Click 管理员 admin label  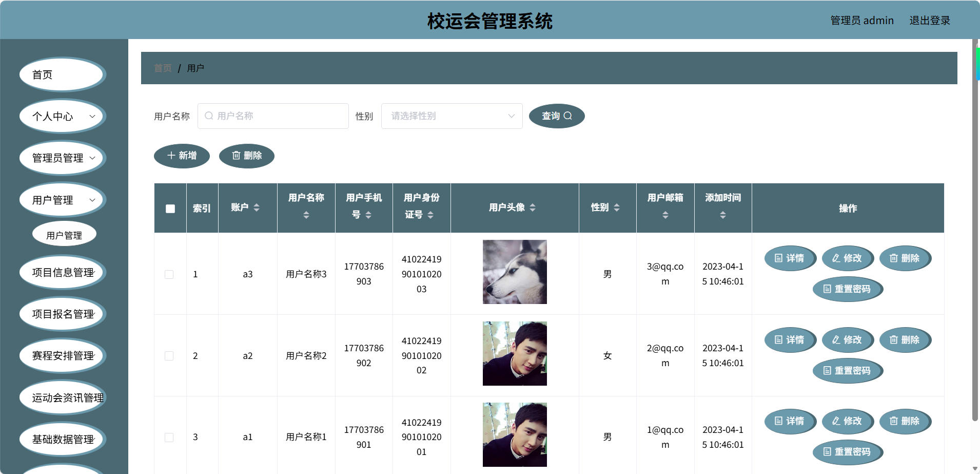862,21
